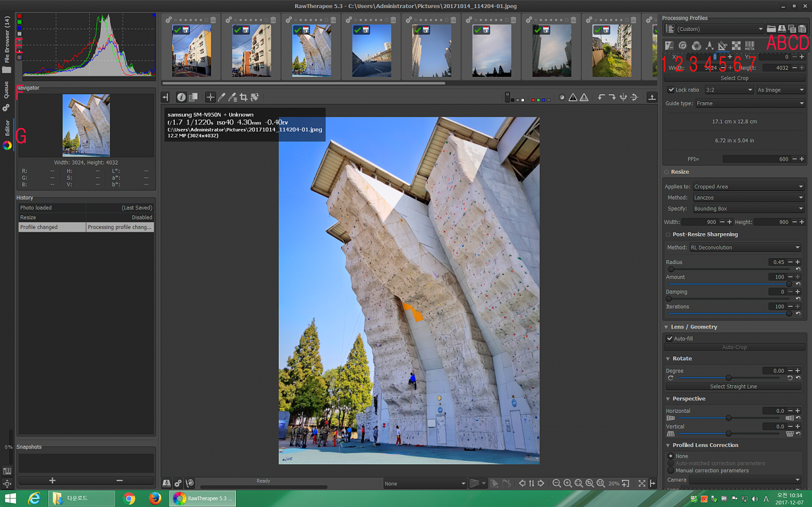812x507 pixels.
Task: Copy the processing profile to clipboard
Action: tap(792, 29)
